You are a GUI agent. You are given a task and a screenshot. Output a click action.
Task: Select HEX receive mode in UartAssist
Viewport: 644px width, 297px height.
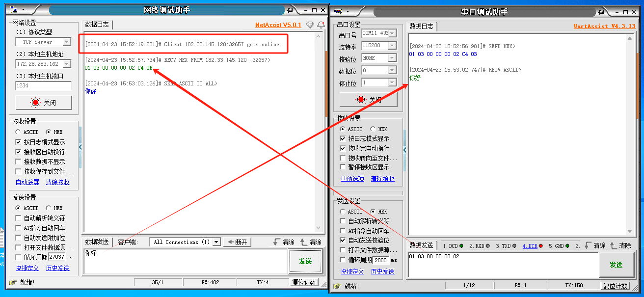point(373,129)
